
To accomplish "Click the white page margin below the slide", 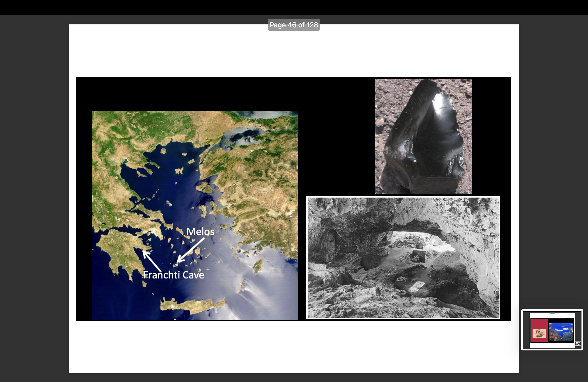I will pos(294,347).
